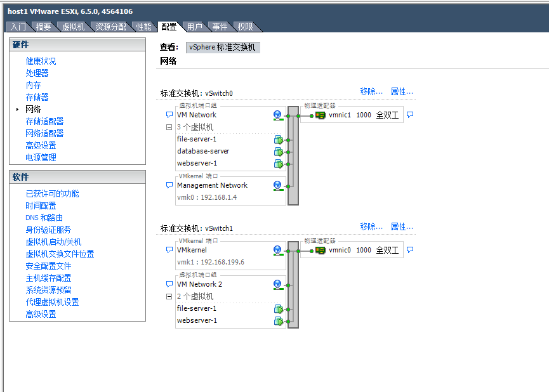Image resolution: width=549 pixels, height=392 pixels.
Task: Open the info bubble next to Management Network
Action: [x=169, y=185]
